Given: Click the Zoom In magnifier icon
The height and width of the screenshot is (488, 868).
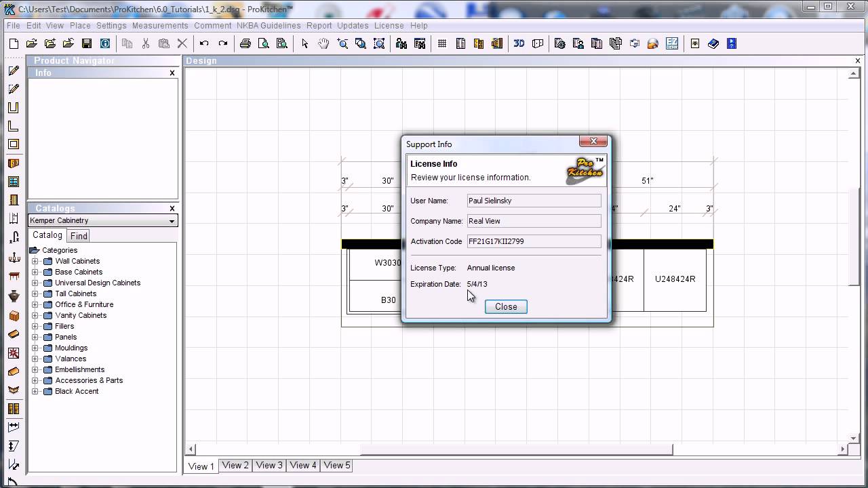Looking at the screenshot, I should coord(342,43).
